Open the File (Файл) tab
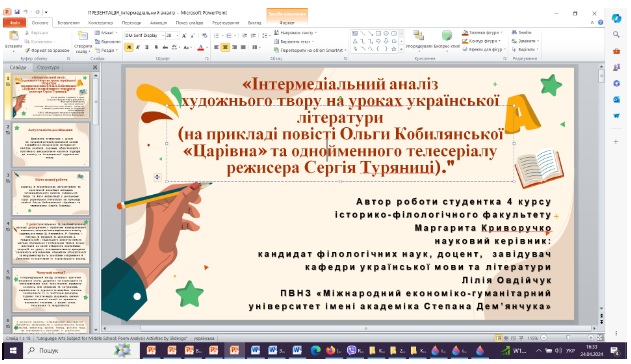The width and height of the screenshot is (631, 364). pyautogui.click(x=14, y=23)
